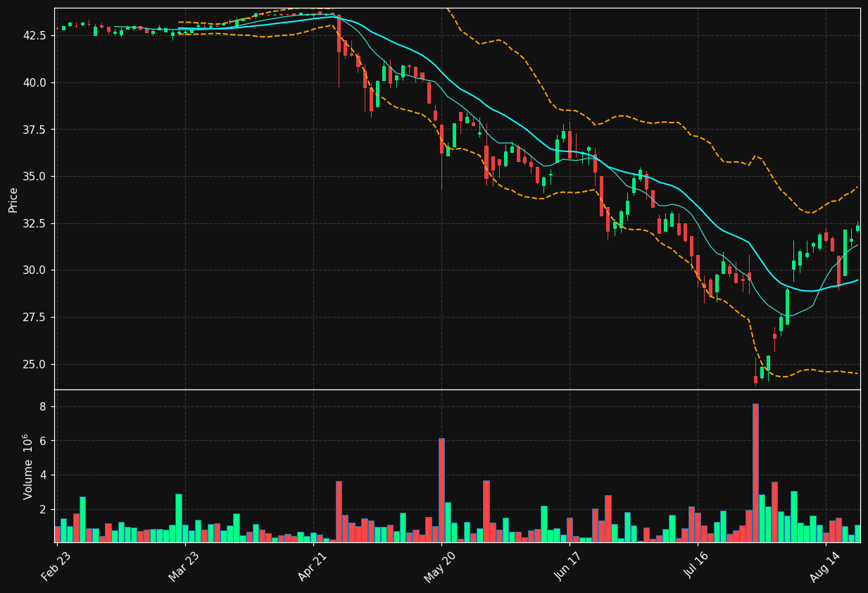
Task: Click the 30.0 price tick label
Action: (34, 270)
